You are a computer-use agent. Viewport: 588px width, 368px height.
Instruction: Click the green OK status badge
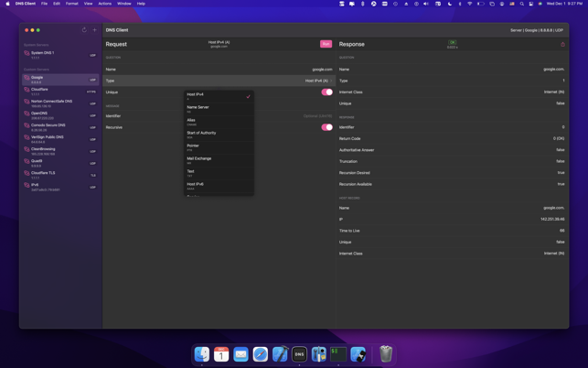[453, 42]
